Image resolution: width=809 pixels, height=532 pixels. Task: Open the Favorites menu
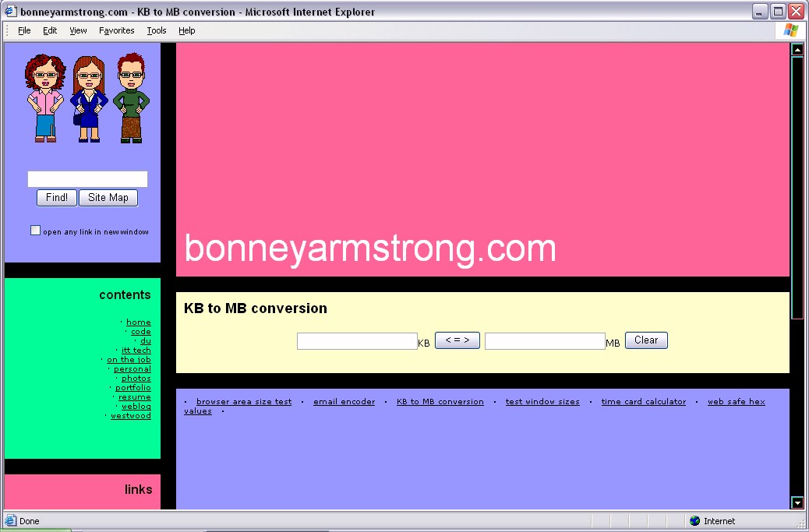pos(116,30)
